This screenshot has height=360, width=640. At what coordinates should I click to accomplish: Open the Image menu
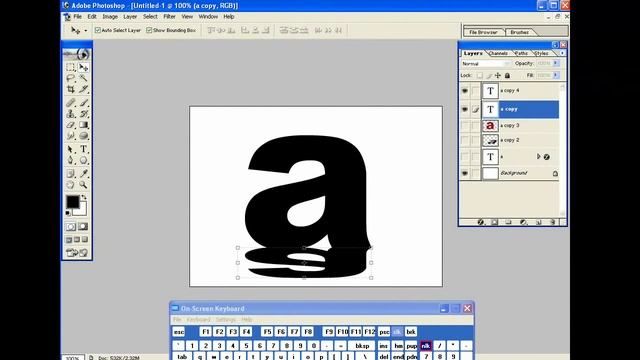(110, 17)
